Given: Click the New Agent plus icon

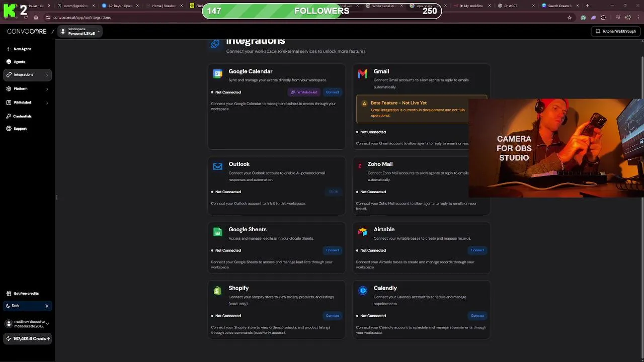Looking at the screenshot, I should pyautogui.click(x=9, y=49).
